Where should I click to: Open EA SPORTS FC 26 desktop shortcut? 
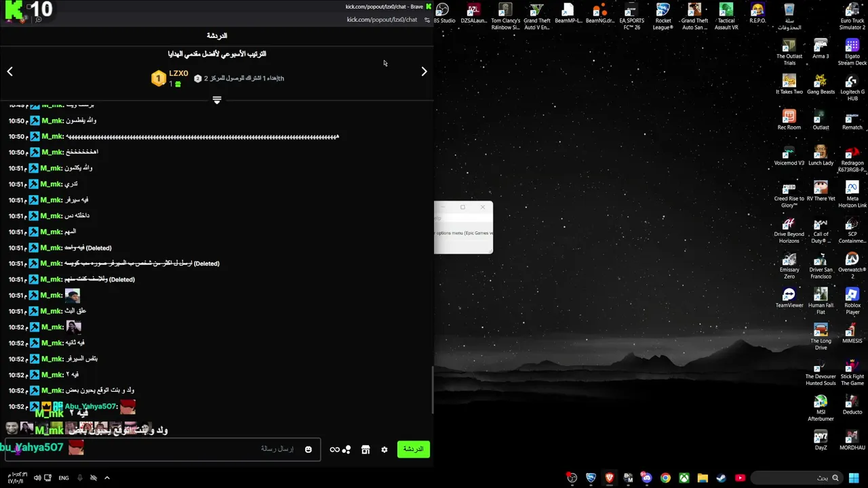pyautogui.click(x=631, y=16)
